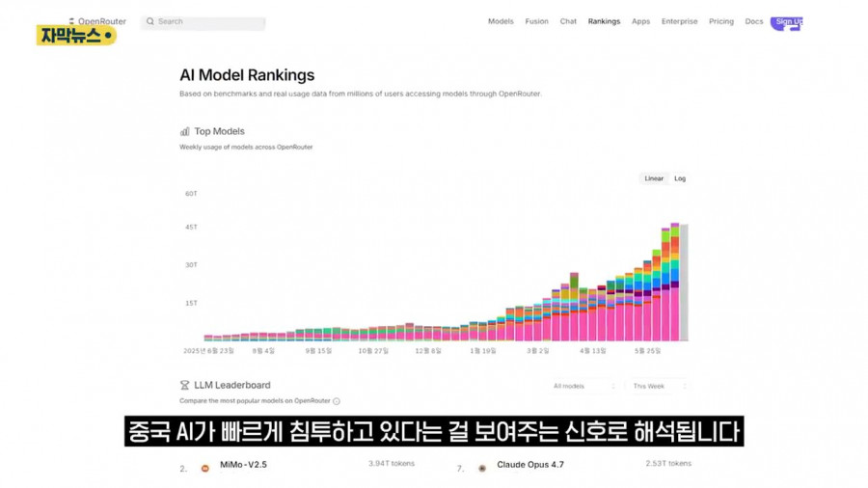
Task: Go to the Fusion page
Action: tap(536, 21)
